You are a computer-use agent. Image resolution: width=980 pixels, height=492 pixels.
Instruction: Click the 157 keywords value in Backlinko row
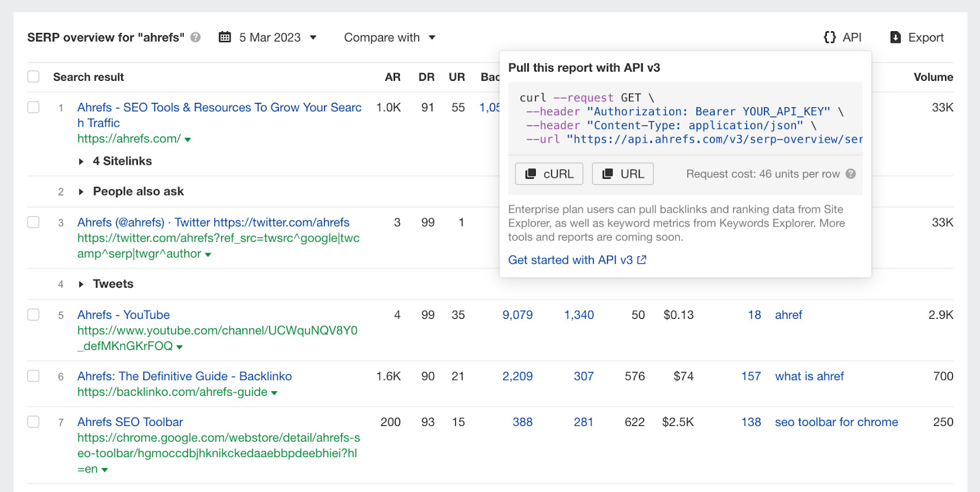pos(751,376)
